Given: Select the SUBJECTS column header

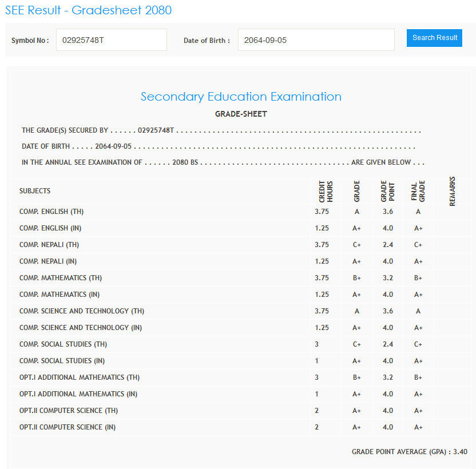Looking at the screenshot, I should (35, 191).
